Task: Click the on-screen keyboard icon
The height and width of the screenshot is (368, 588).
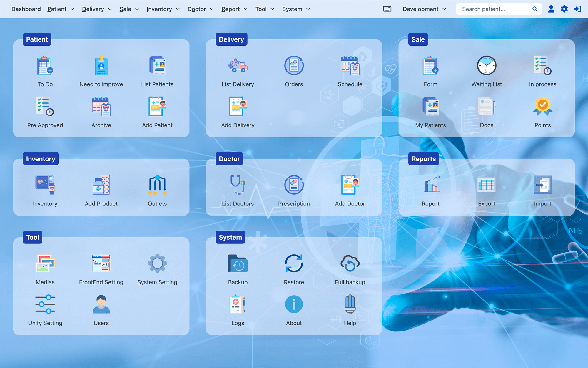Action: click(387, 9)
